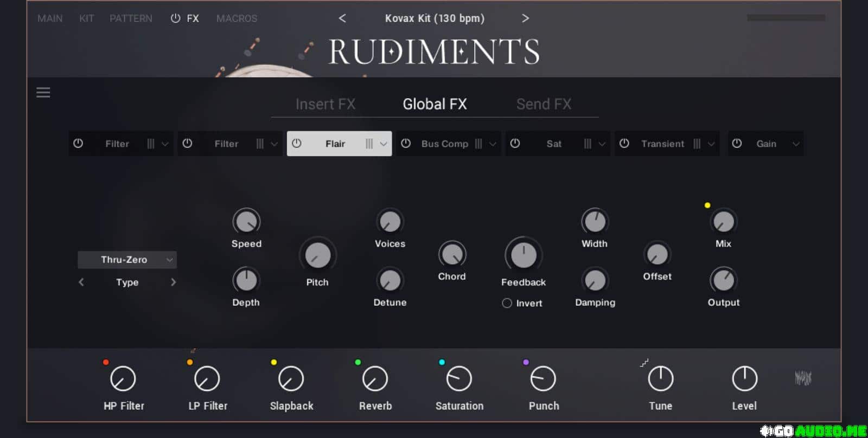Click the yellow macro dot above Slapback
868x438 pixels.
(x=274, y=362)
